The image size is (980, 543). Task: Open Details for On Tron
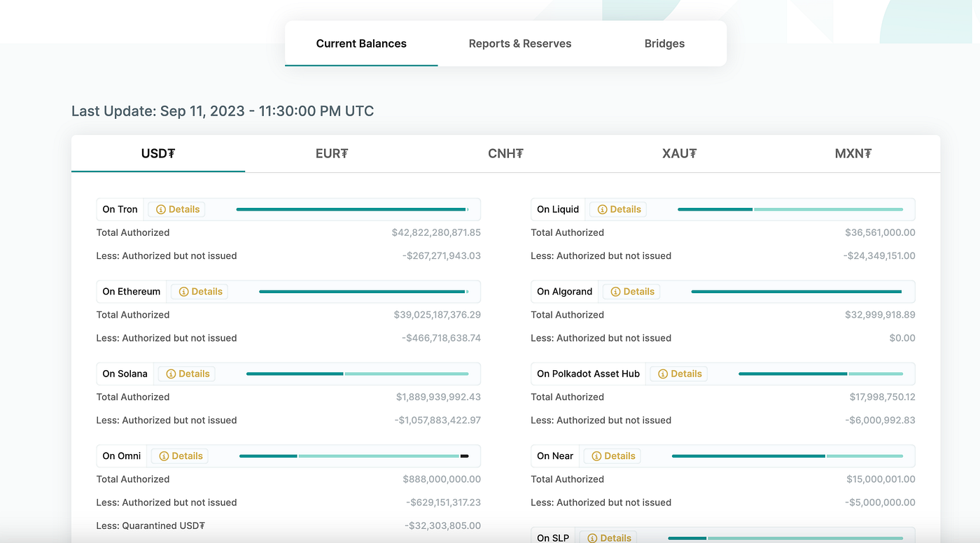click(x=176, y=209)
